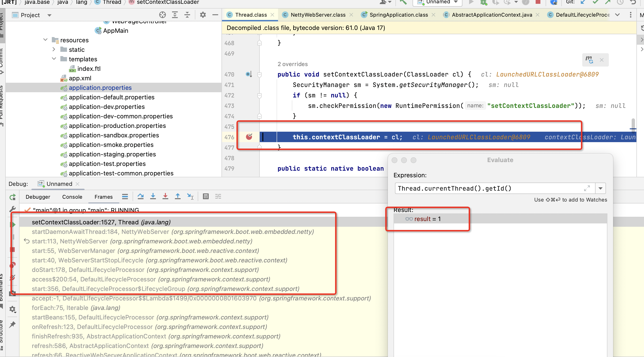The width and height of the screenshot is (644, 357).
Task: Open the View Breakpoints dialog
Action: pyautogui.click(x=13, y=265)
